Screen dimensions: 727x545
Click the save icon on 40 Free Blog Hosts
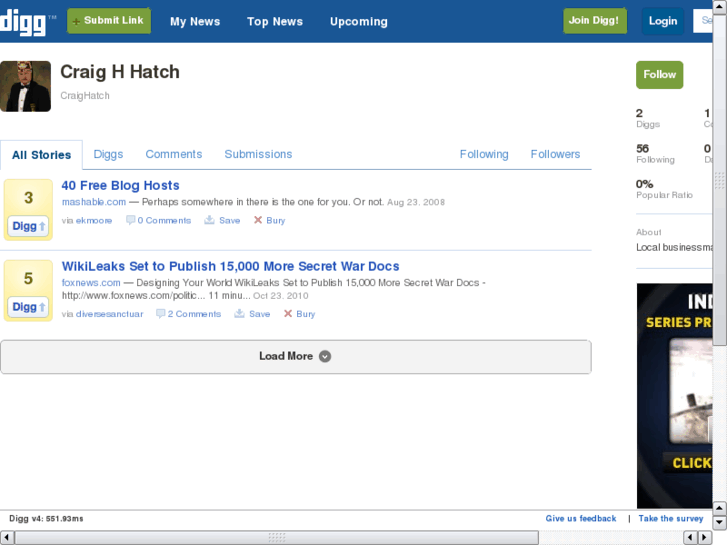pyautogui.click(x=210, y=220)
